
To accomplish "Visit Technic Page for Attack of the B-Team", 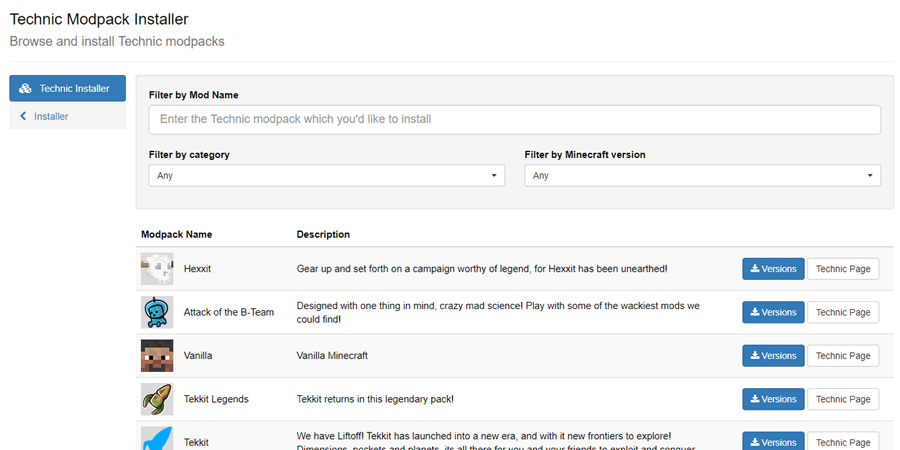I will (843, 312).
